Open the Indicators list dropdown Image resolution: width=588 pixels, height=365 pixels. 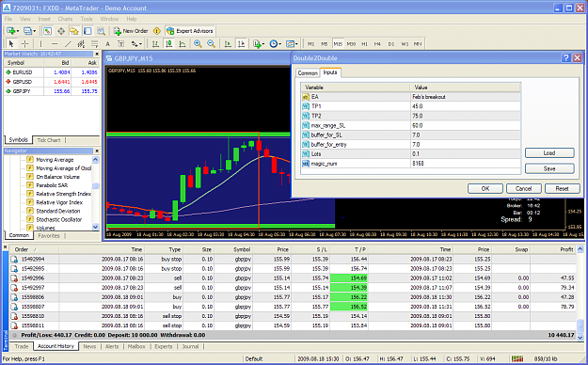pyautogui.click(x=259, y=44)
